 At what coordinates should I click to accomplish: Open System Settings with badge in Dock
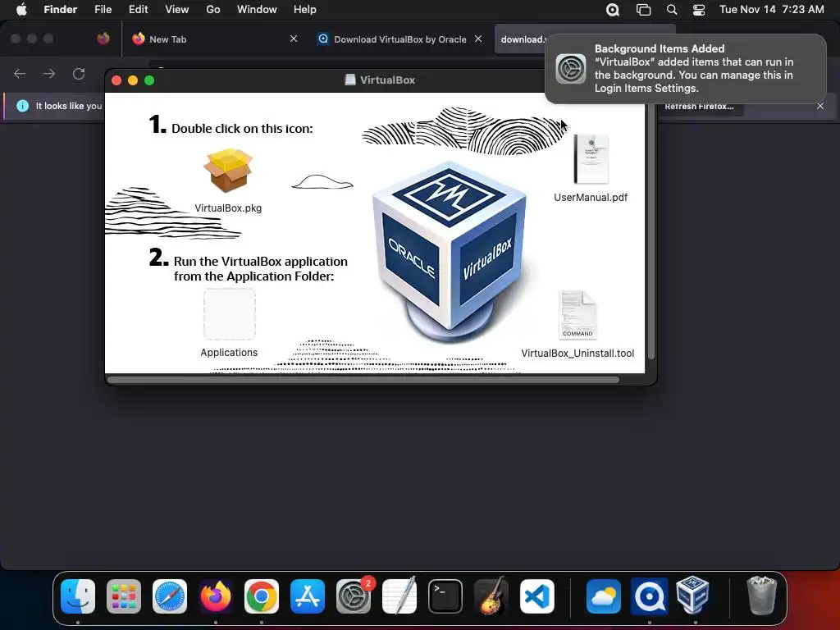pyautogui.click(x=354, y=596)
